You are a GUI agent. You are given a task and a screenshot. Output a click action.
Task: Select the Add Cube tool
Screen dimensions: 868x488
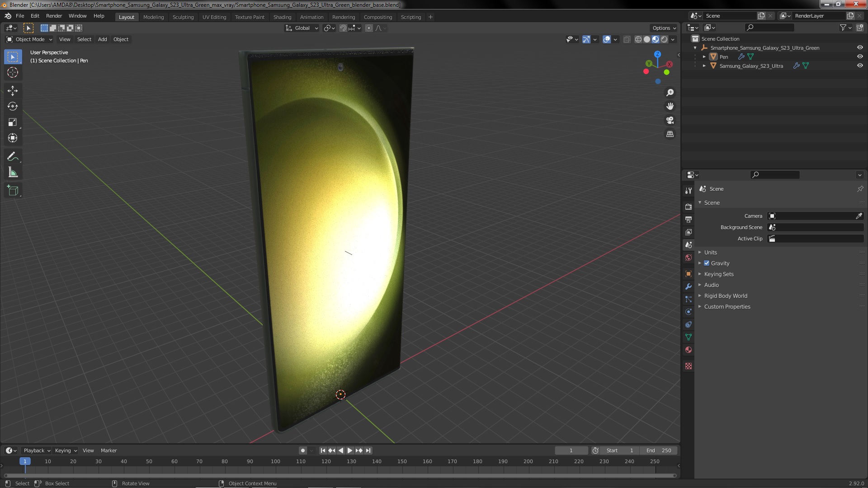(x=13, y=191)
